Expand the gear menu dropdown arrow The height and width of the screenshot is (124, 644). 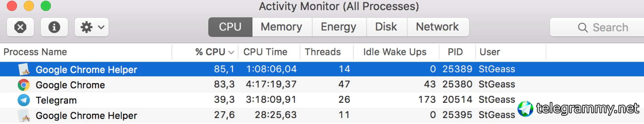click(101, 27)
